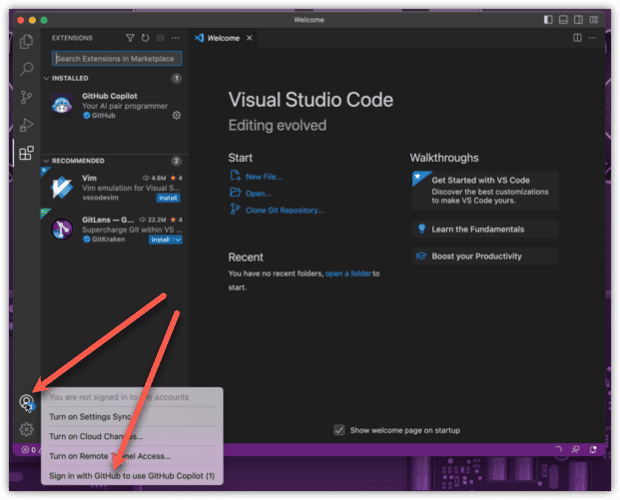Click the recommended extensions count badge
620x500 pixels.
tap(176, 161)
